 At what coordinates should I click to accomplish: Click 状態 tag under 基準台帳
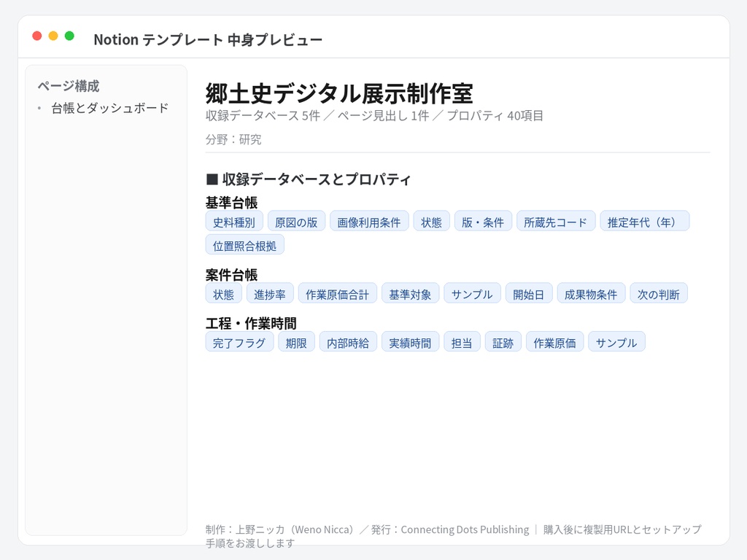pos(432,221)
